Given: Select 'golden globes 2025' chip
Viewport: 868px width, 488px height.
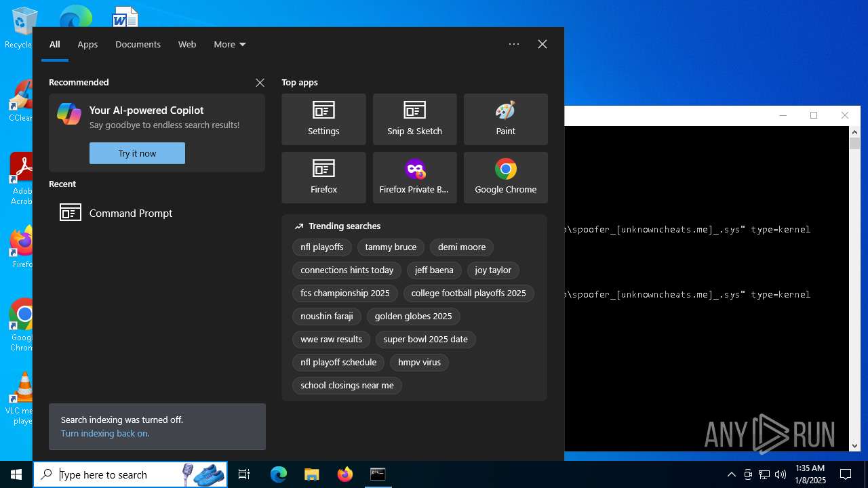Looking at the screenshot, I should [x=414, y=317].
